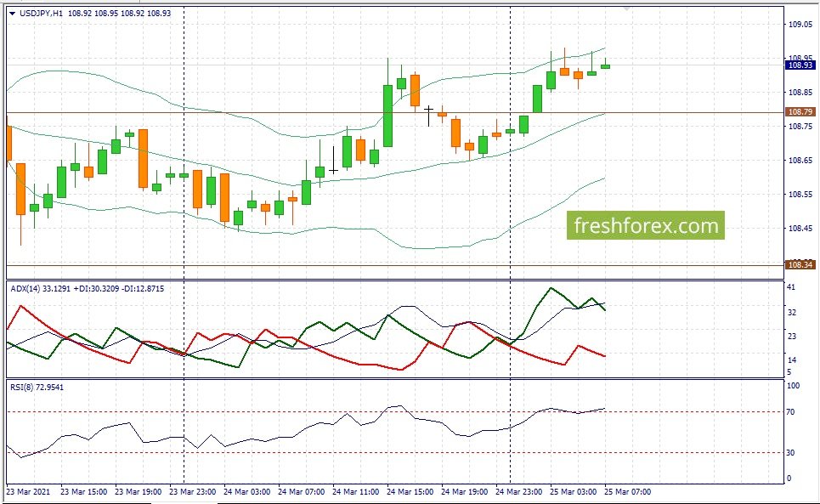Click the 109.05 price scale value
The width and height of the screenshot is (820, 504).
800,24
